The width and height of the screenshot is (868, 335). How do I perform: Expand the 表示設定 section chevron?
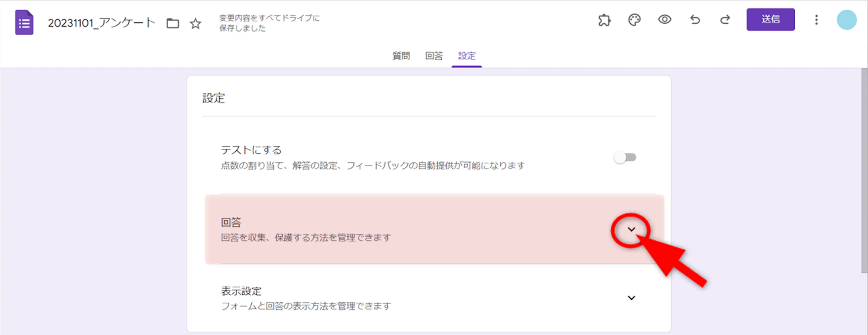pyautogui.click(x=631, y=298)
